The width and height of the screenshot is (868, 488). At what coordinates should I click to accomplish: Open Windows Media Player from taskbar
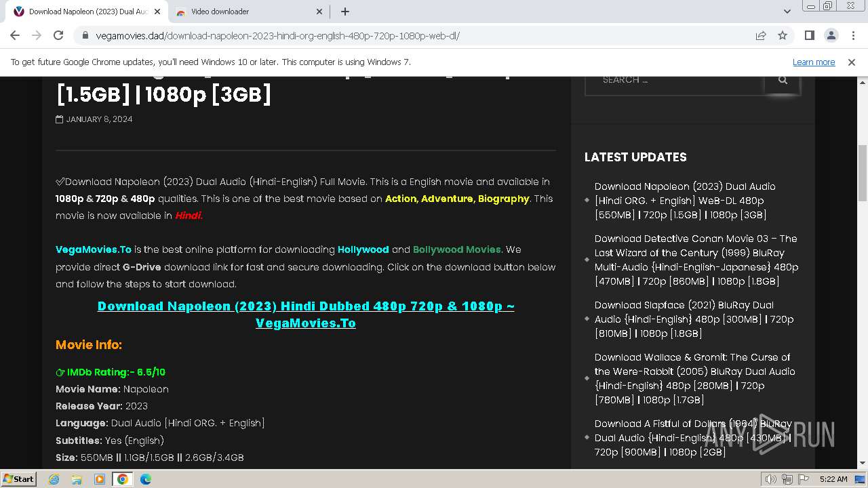point(100,479)
